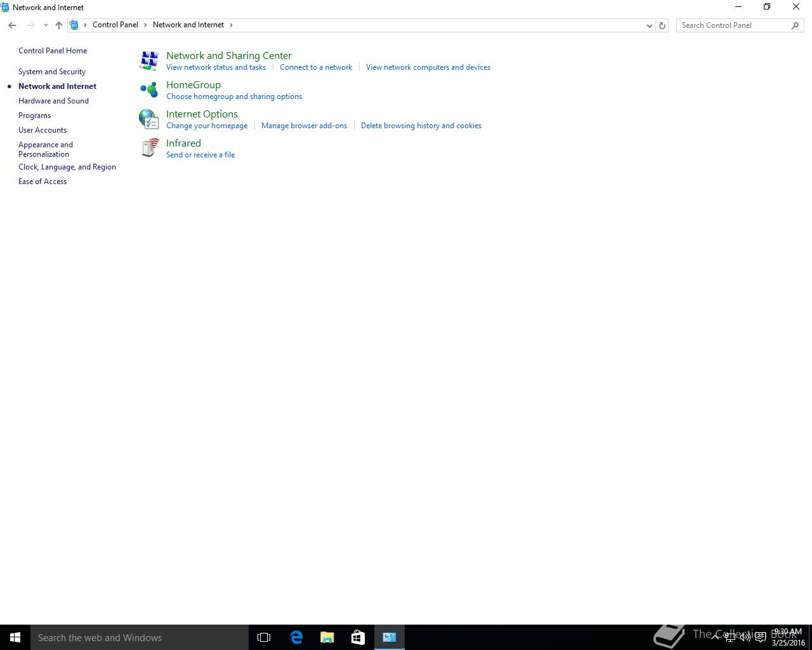Image resolution: width=812 pixels, height=650 pixels.
Task: Click the Internet Options globe icon
Action: tap(149, 119)
